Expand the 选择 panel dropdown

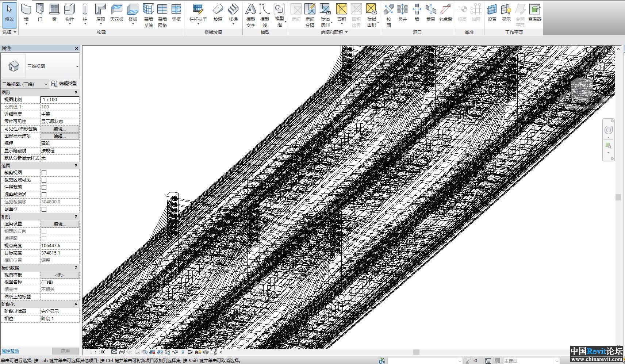pyautogui.click(x=9, y=32)
